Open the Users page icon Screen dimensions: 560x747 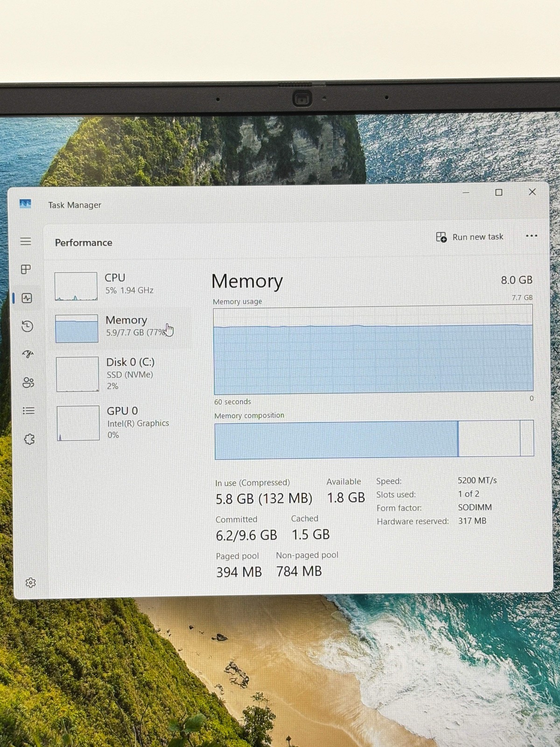[28, 382]
